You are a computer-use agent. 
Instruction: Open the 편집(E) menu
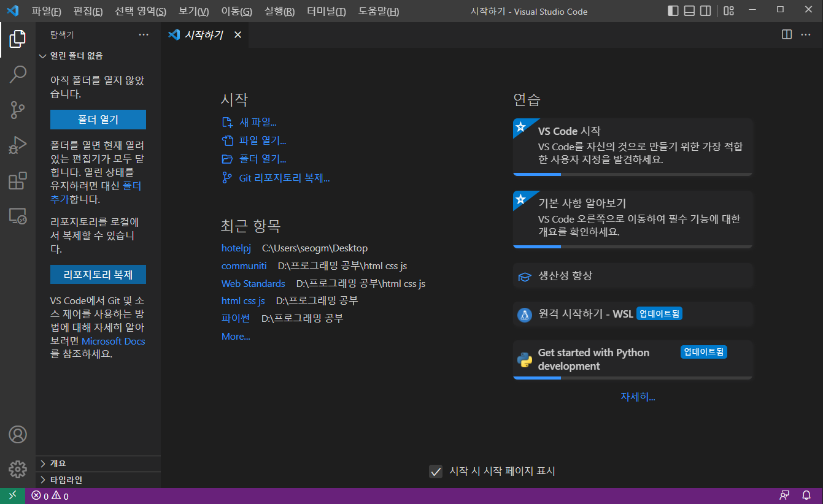tap(88, 12)
